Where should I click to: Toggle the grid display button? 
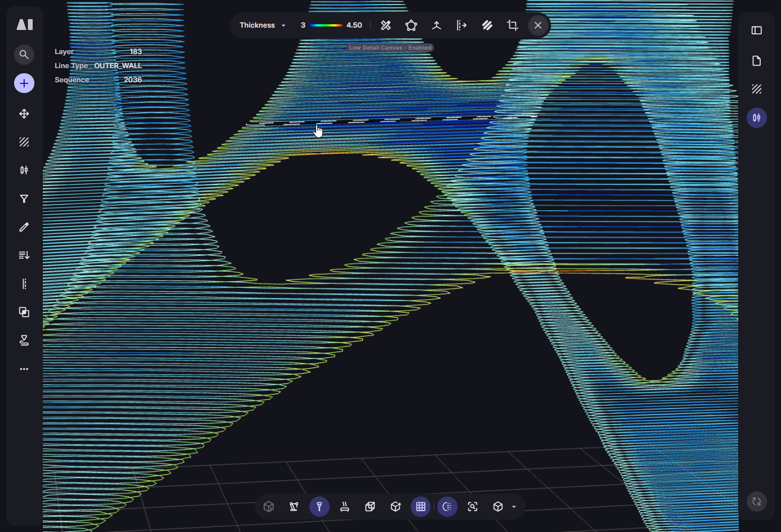(421, 507)
